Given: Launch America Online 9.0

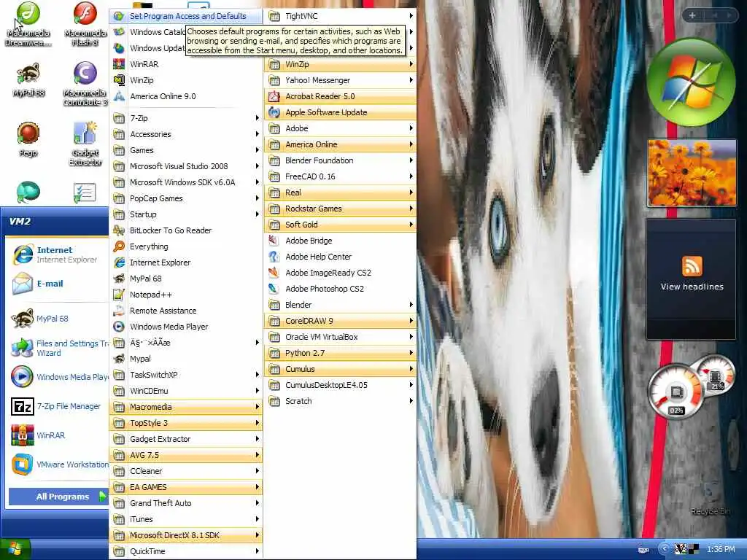Looking at the screenshot, I should pyautogui.click(x=186, y=96).
